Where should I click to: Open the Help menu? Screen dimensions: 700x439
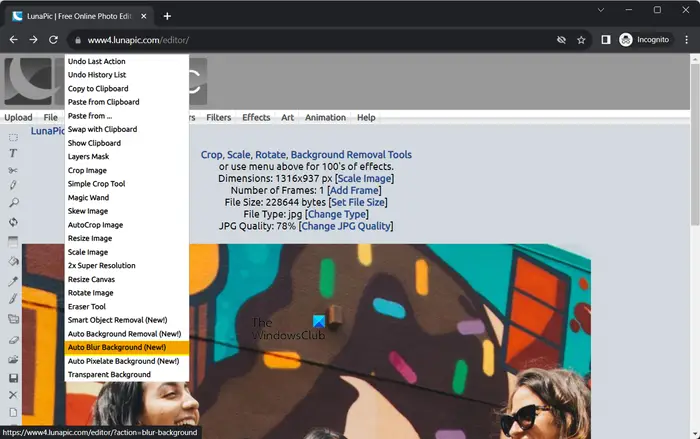[x=366, y=117]
